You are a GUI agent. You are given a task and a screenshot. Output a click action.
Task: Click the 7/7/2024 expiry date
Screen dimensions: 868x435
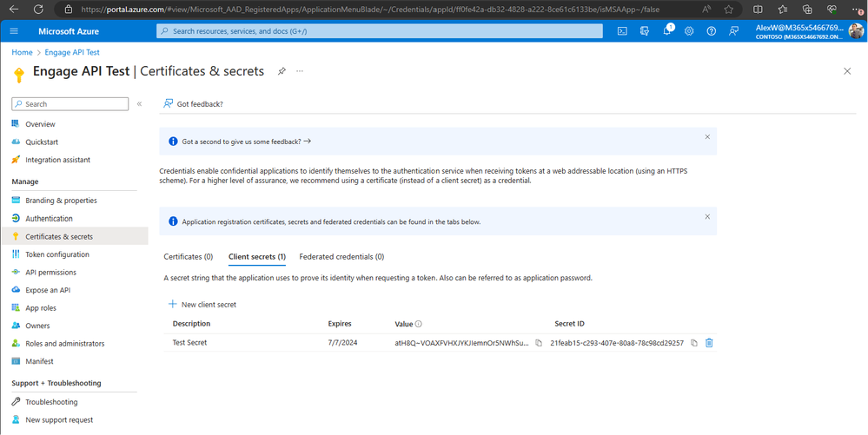342,343
